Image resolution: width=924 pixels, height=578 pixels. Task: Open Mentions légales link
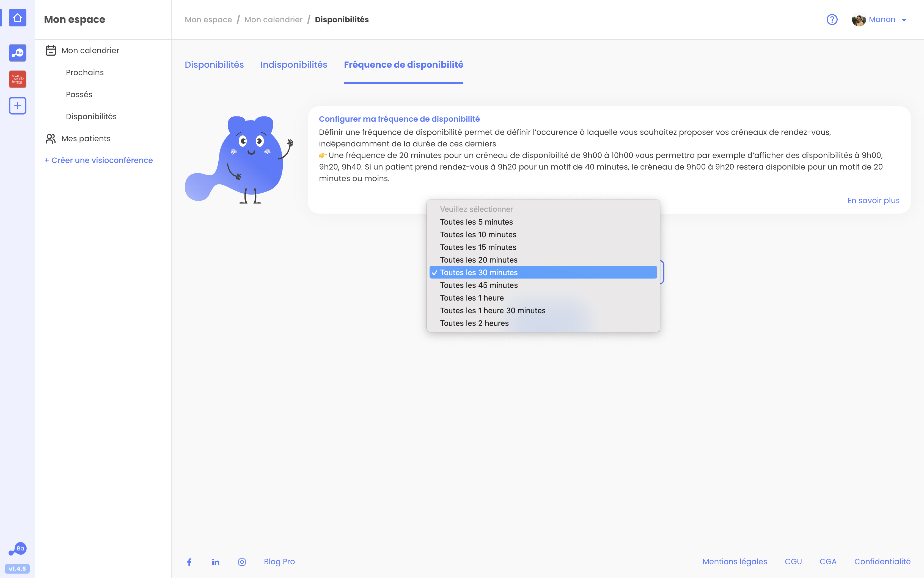coord(735,562)
